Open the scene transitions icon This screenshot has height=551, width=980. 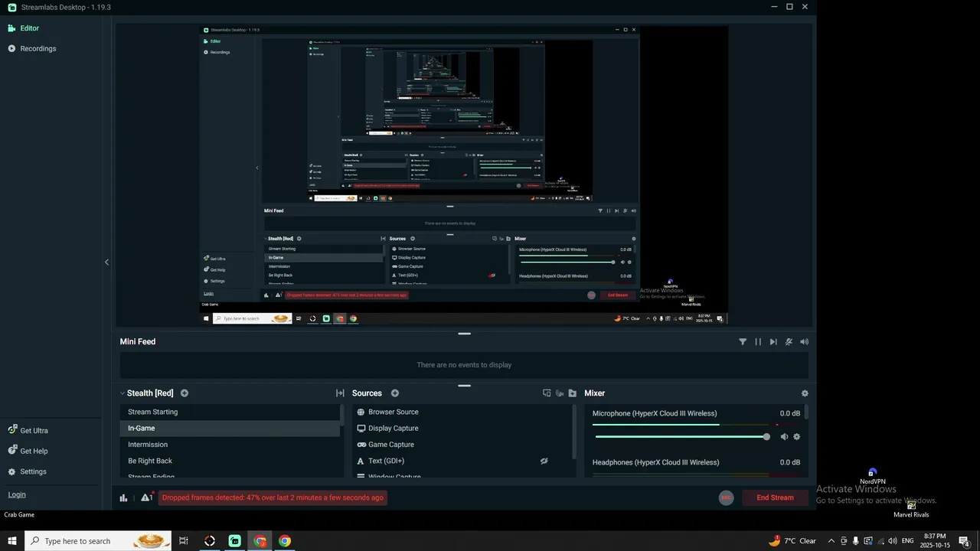click(340, 393)
